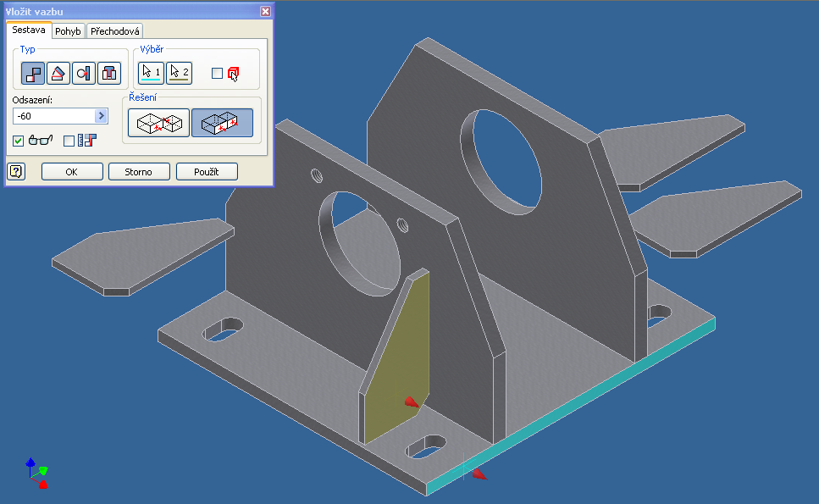This screenshot has width=819, height=504.
Task: Choose the Tangent constraint type icon
Action: [83, 74]
